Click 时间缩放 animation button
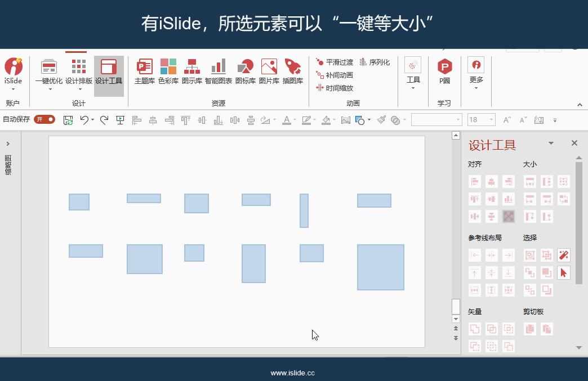588x381 pixels. 335,88
